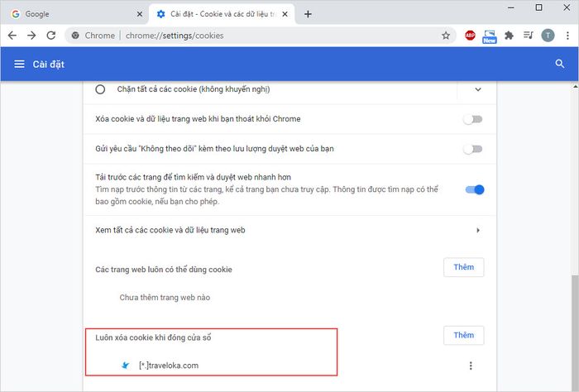Viewport: 579px width, 392px height.
Task: Maximize the Chrome window
Action: click(538, 7)
